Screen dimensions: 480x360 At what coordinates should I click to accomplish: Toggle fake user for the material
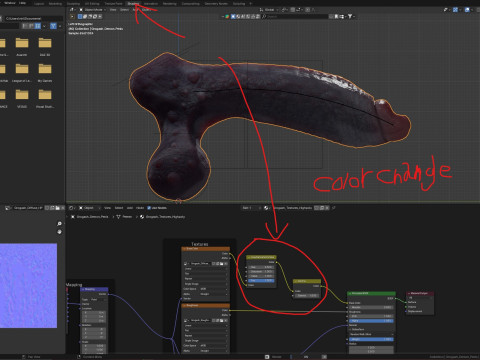tap(316, 208)
